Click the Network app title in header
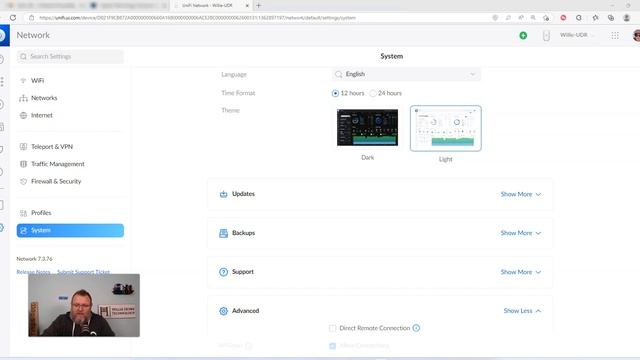This screenshot has width=640, height=360. click(x=33, y=36)
